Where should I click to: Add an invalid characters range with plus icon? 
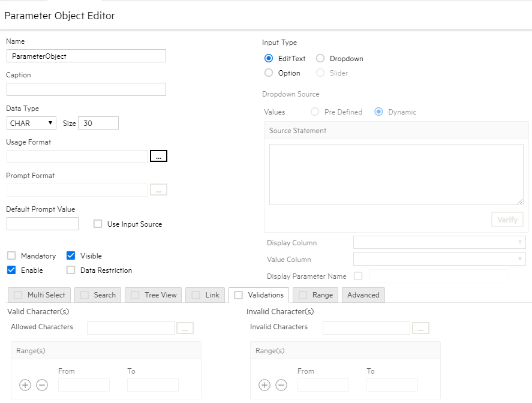(265, 385)
